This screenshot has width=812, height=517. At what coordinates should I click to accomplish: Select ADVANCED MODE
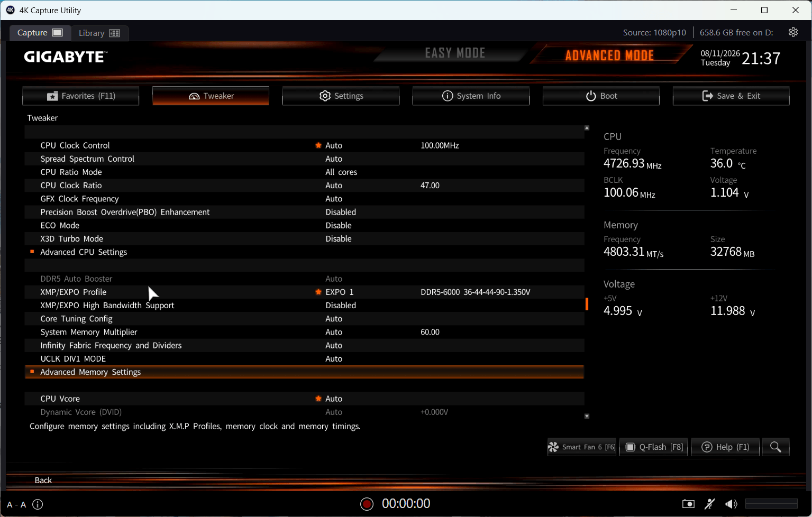point(610,55)
